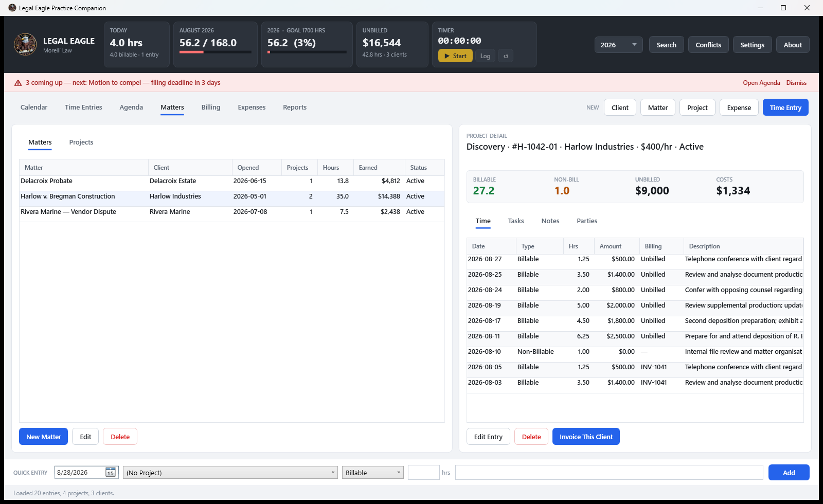Click the blue Time Entry button
Image resolution: width=823 pixels, height=504 pixels.
coord(785,107)
